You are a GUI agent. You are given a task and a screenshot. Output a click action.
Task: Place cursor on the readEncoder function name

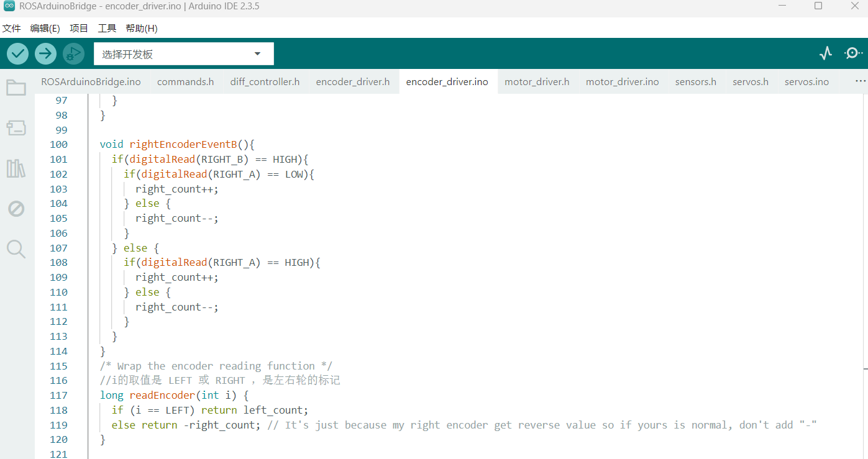click(162, 396)
